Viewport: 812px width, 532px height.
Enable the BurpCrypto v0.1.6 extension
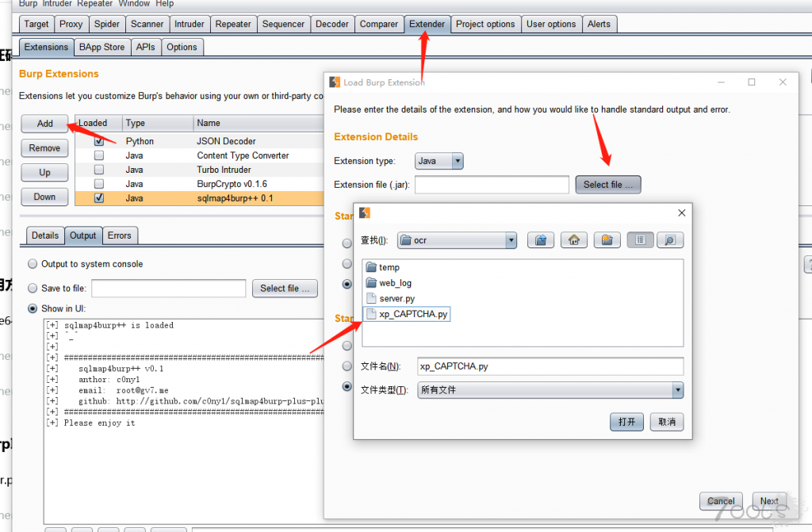99,184
